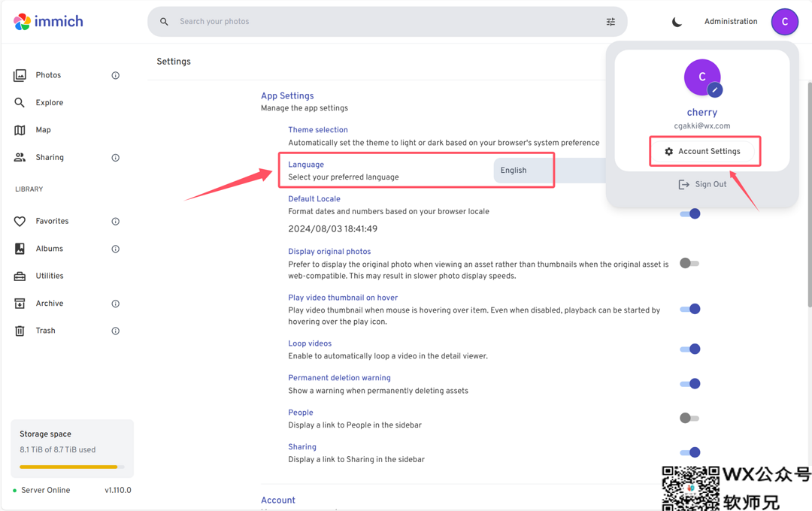This screenshot has width=812, height=511.
Task: Click the version v1.110.0 label
Action: (x=118, y=490)
